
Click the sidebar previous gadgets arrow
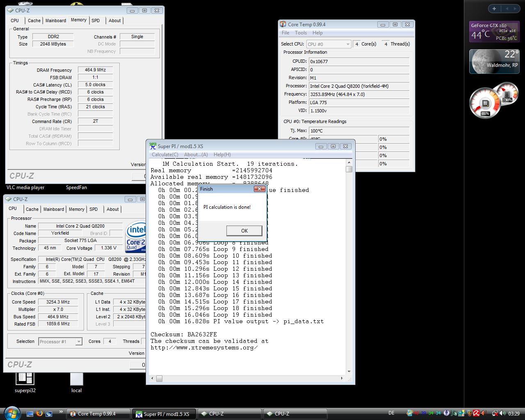(x=507, y=8)
